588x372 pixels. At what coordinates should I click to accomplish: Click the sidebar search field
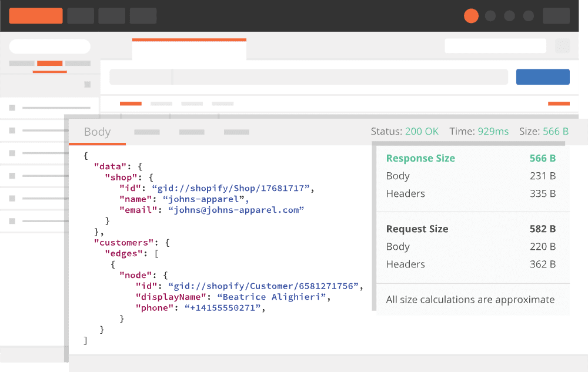pyautogui.click(x=49, y=46)
